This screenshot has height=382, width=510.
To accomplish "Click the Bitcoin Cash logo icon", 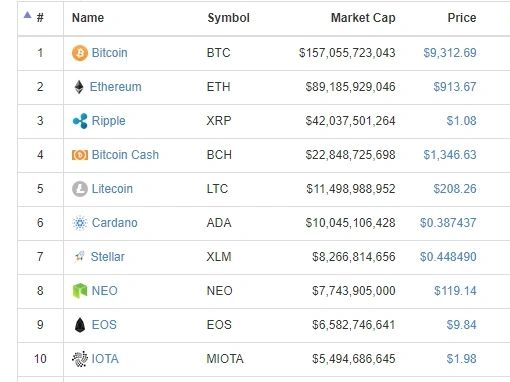I will click(80, 155).
